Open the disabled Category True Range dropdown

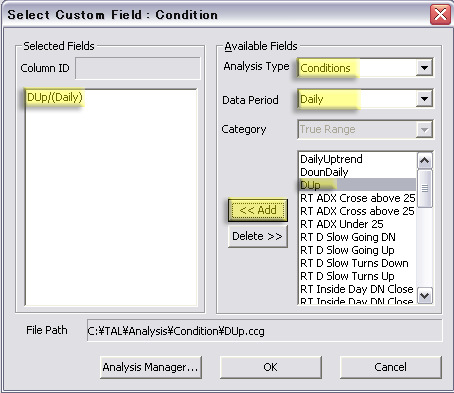(365, 129)
